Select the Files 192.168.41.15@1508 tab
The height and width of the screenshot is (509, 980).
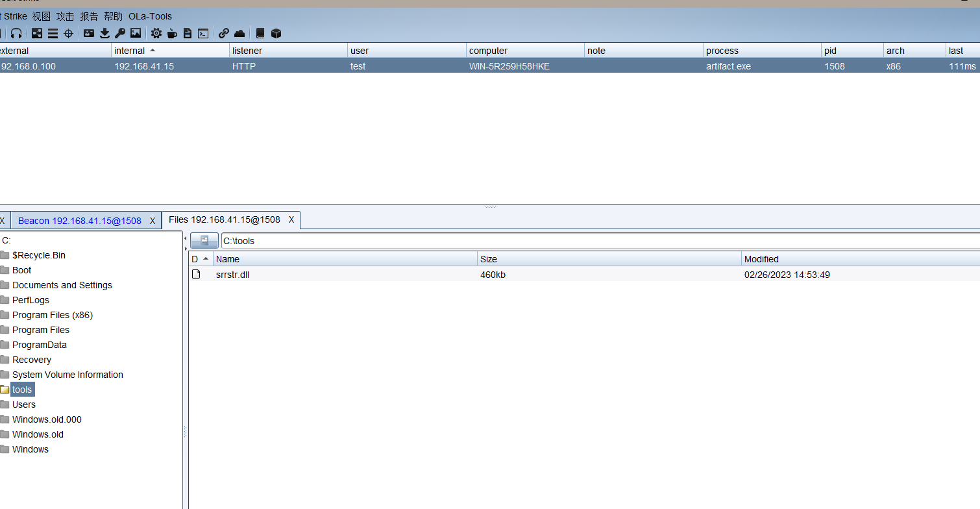(x=225, y=220)
